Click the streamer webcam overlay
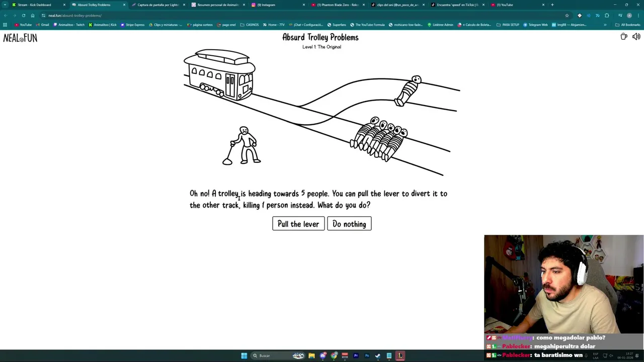 tap(563, 284)
